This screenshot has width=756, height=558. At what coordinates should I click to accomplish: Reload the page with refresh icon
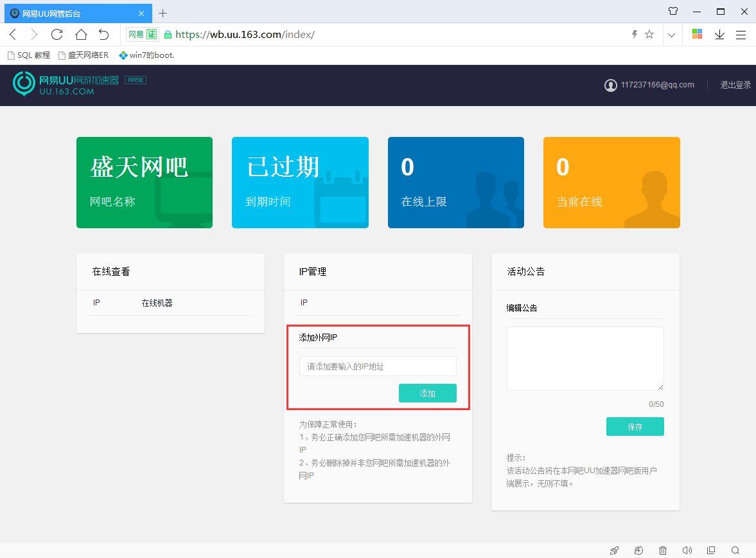coord(57,35)
